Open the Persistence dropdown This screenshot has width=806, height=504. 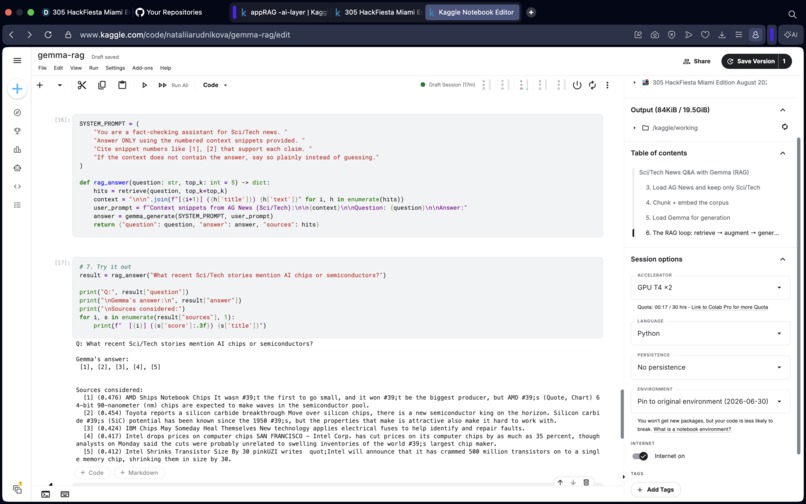710,367
